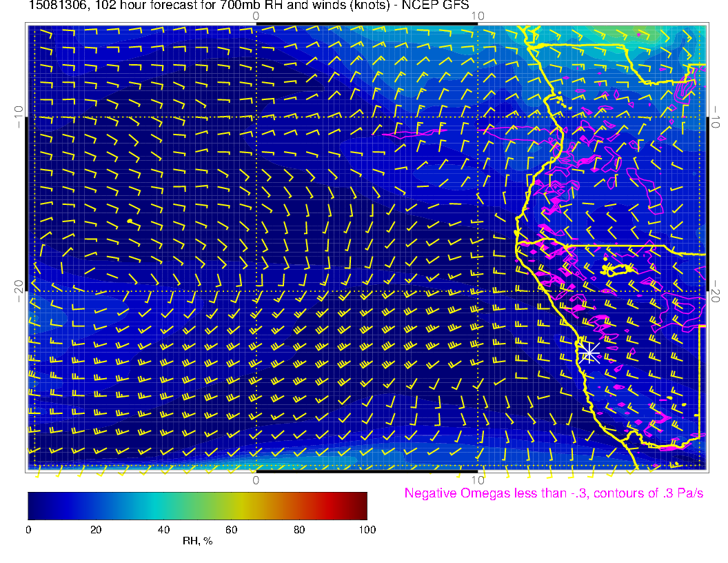The height and width of the screenshot is (563, 728).
Task: Click the '20' colorbar tick label
Action: [x=96, y=530]
